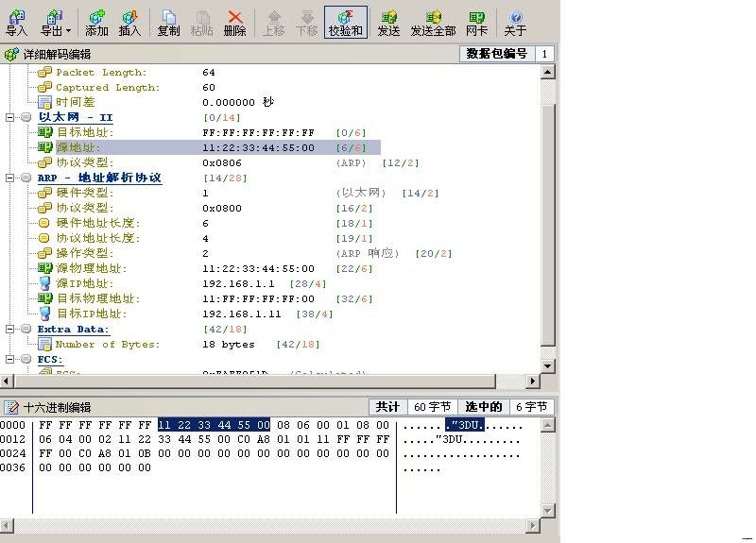Collapse the ARP - 地址解析协议 node
Viewport: 756px width, 543px height.
click(x=11, y=178)
